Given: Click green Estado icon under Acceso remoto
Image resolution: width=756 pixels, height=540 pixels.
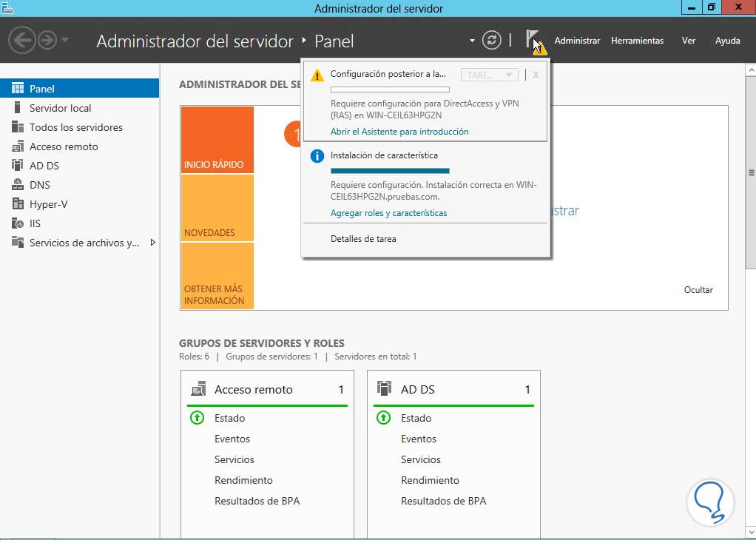Looking at the screenshot, I should pos(198,417).
